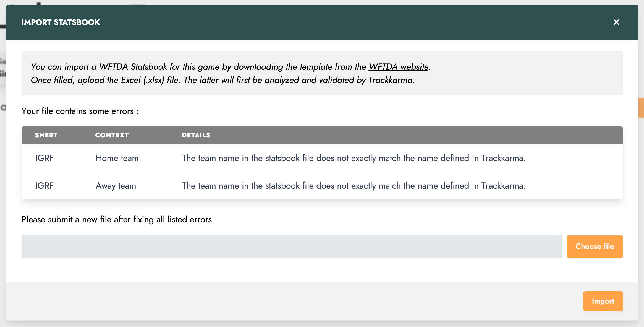Click the Import button
Image resolution: width=644 pixels, height=327 pixels.
[603, 301]
